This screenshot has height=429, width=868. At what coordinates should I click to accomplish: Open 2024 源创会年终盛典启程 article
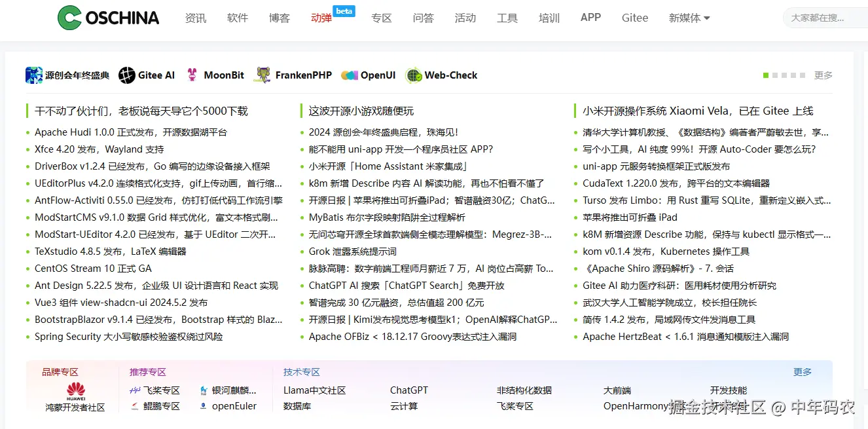(384, 132)
